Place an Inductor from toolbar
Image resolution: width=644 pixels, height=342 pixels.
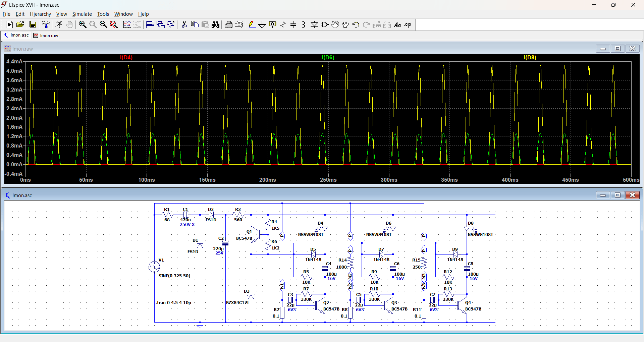(304, 24)
